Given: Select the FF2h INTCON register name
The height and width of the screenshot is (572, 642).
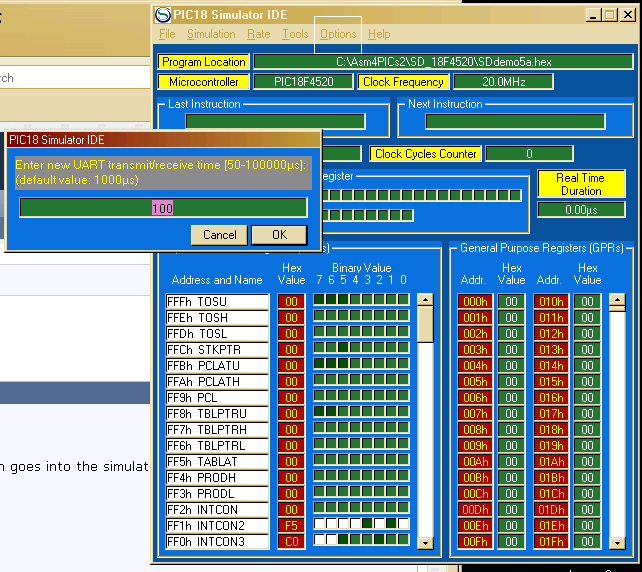Looking at the screenshot, I should [x=217, y=509].
